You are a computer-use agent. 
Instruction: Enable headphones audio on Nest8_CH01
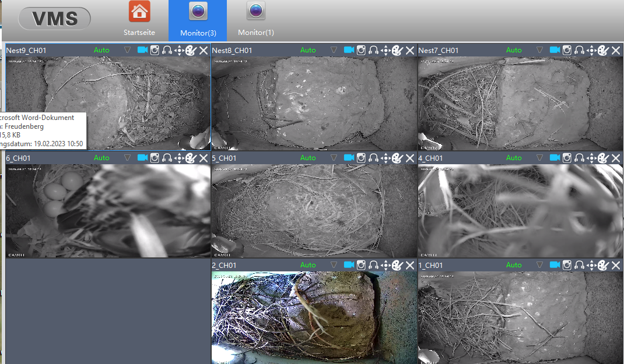tap(373, 50)
